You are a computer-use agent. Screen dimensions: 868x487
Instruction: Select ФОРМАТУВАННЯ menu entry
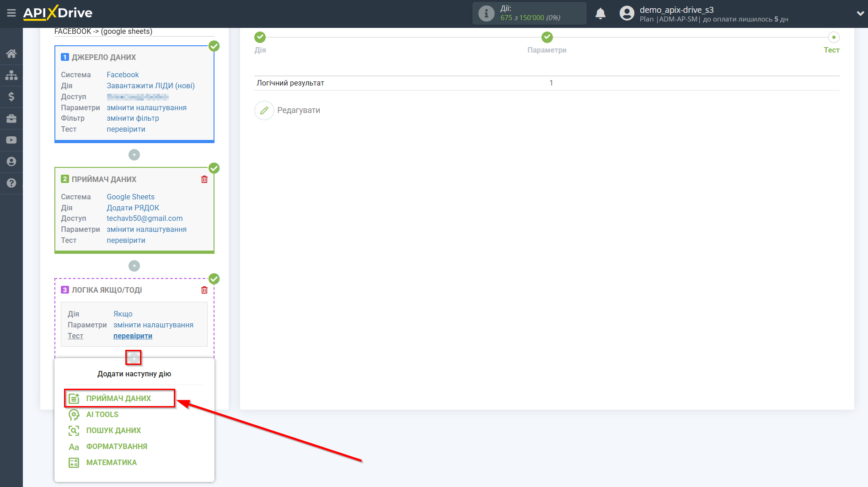117,446
